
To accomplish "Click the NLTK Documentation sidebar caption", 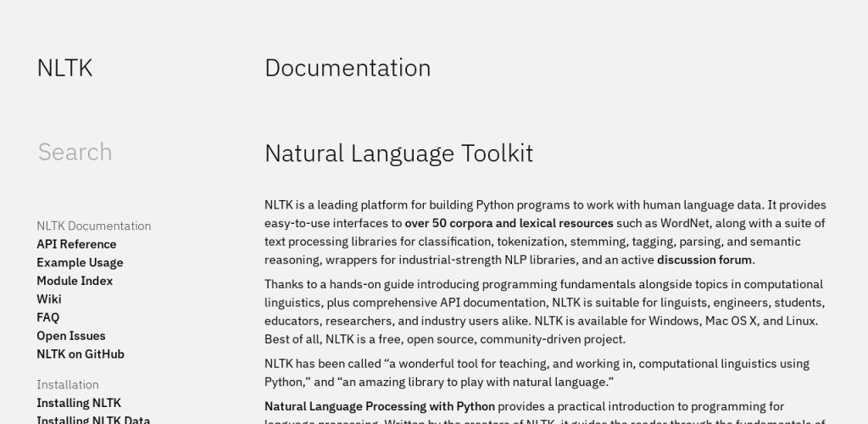I will pyautogui.click(x=93, y=226).
